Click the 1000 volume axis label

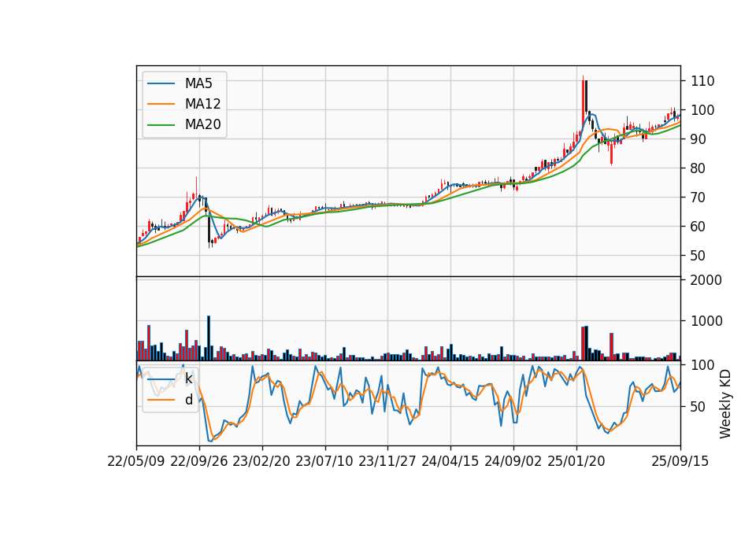(x=706, y=321)
